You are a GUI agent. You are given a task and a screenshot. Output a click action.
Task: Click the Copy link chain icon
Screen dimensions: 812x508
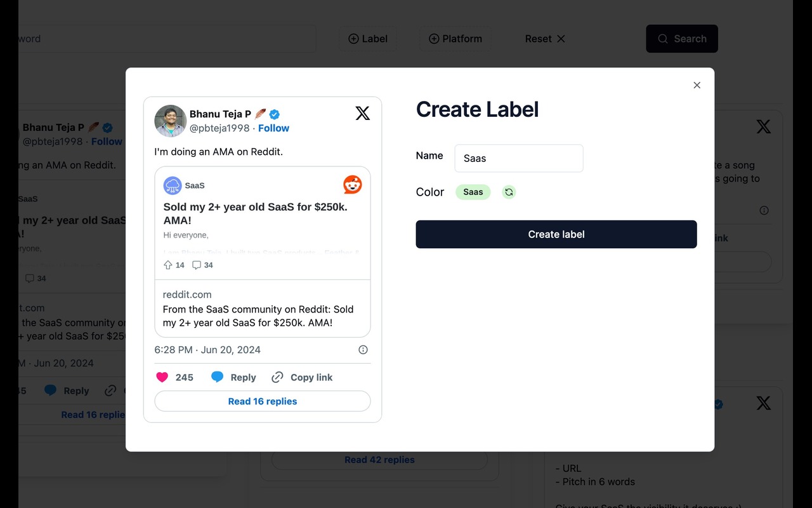[277, 377]
